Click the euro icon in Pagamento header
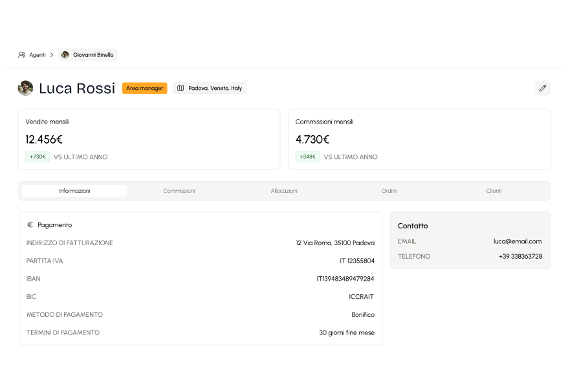This screenshot has width=568, height=392. click(30, 224)
